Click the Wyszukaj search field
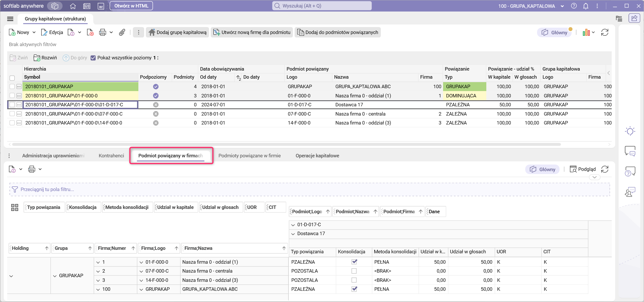This screenshot has width=644, height=302. click(322, 6)
